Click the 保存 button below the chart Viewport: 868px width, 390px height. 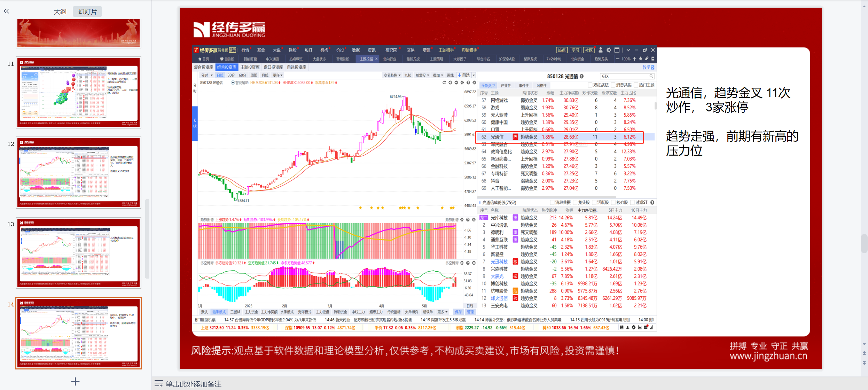[458, 312]
